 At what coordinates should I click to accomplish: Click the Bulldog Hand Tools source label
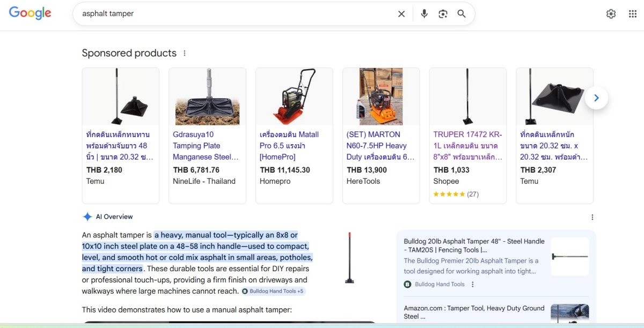click(440, 284)
